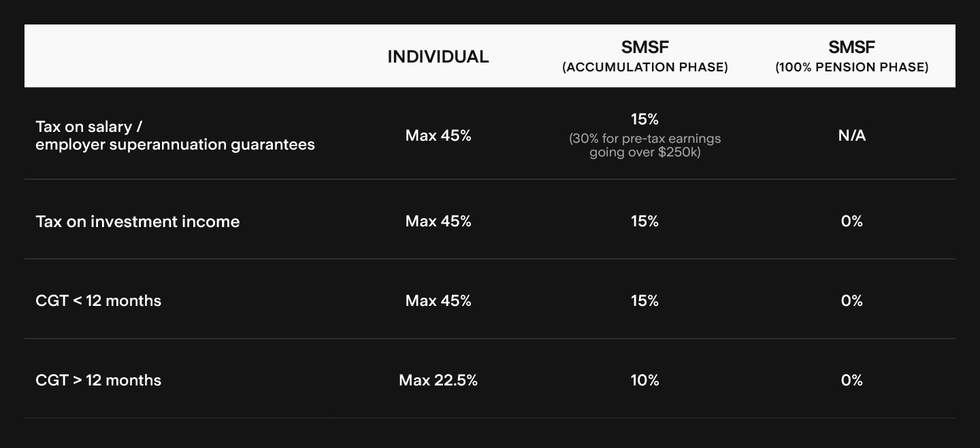Select the 'CGT > 12 months' row label

[x=98, y=380]
